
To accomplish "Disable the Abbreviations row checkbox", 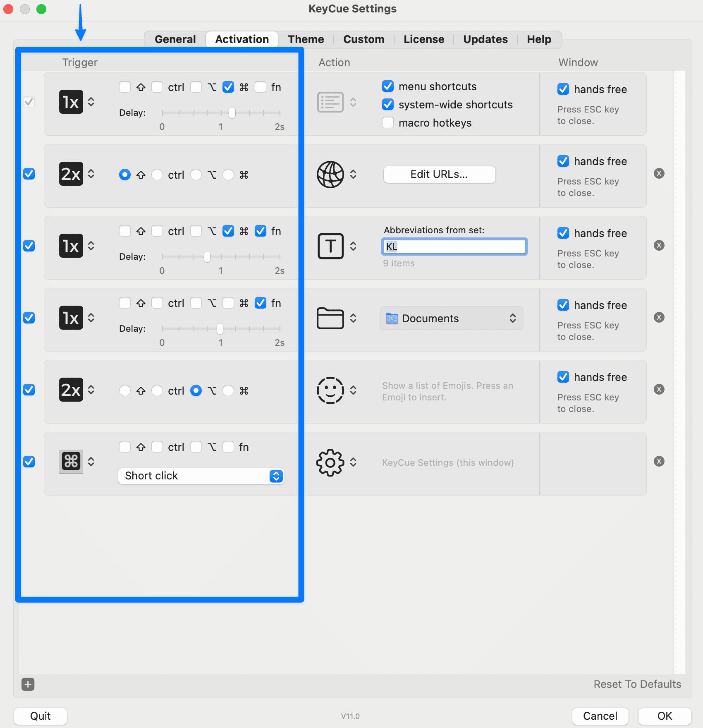I will click(x=29, y=246).
